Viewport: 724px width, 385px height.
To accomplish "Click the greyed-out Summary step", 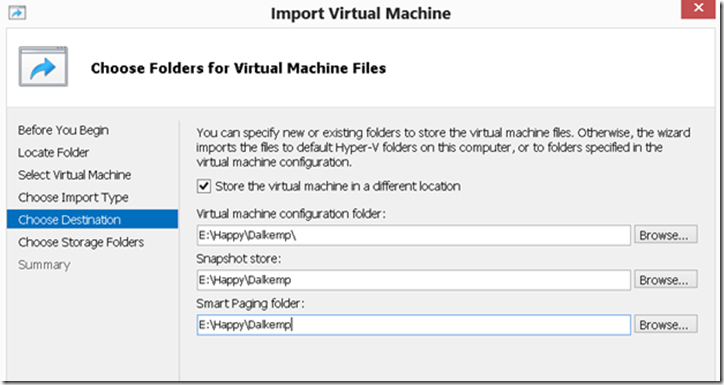I will pyautogui.click(x=44, y=265).
